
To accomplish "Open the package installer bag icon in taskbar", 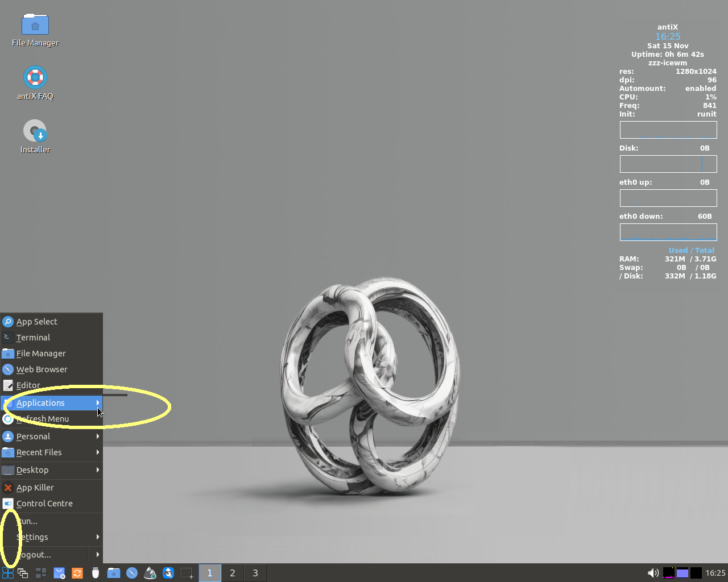I will (59, 573).
